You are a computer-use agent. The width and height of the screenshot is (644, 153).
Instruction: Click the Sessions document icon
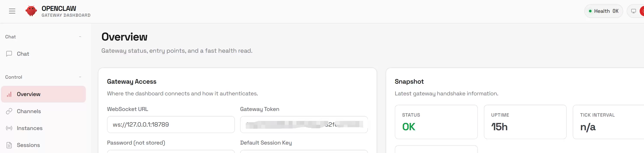pos(9,145)
